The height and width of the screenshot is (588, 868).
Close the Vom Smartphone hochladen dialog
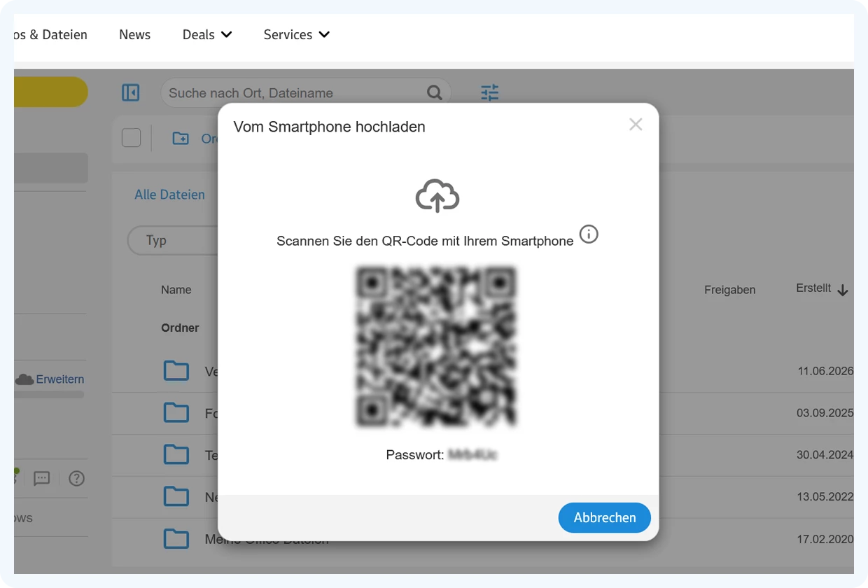(x=636, y=125)
